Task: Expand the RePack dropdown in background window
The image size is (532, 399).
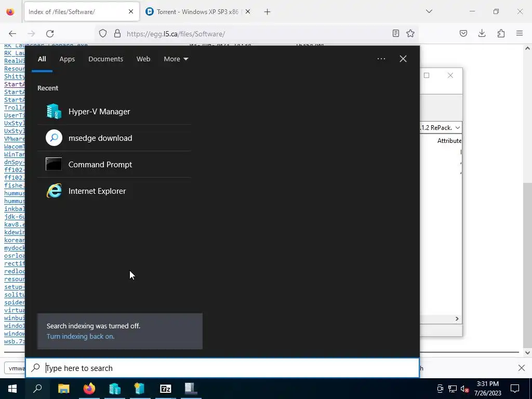Action: (x=457, y=128)
